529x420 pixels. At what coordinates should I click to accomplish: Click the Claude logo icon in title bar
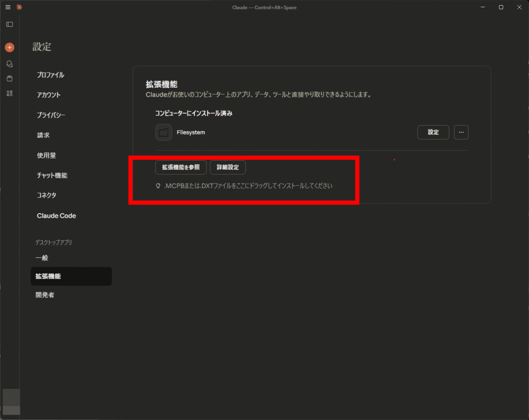(19, 7)
